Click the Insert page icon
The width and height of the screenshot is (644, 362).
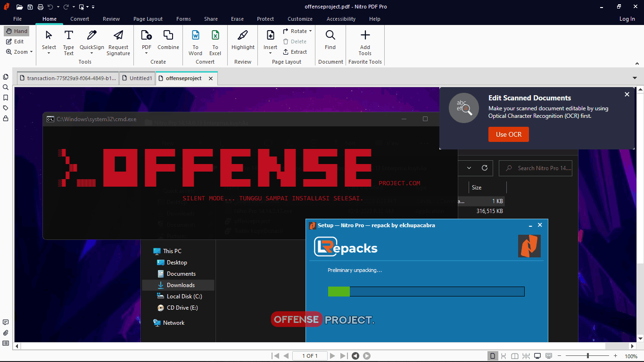[270, 36]
